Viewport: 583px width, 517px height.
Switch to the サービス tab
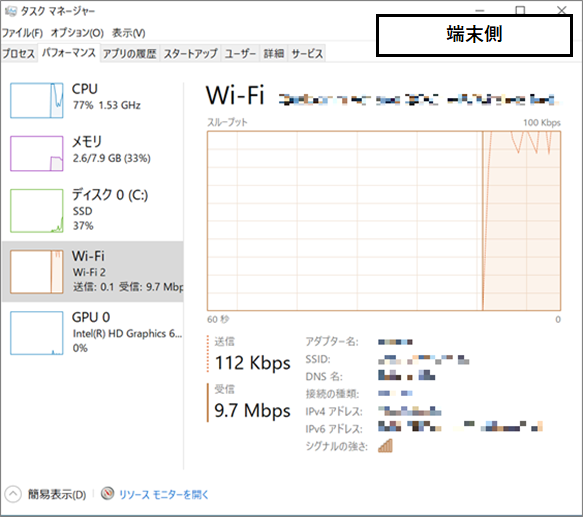click(x=307, y=54)
